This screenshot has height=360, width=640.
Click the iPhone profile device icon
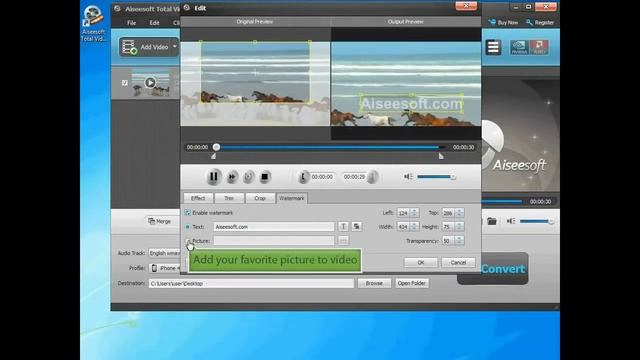154,268
